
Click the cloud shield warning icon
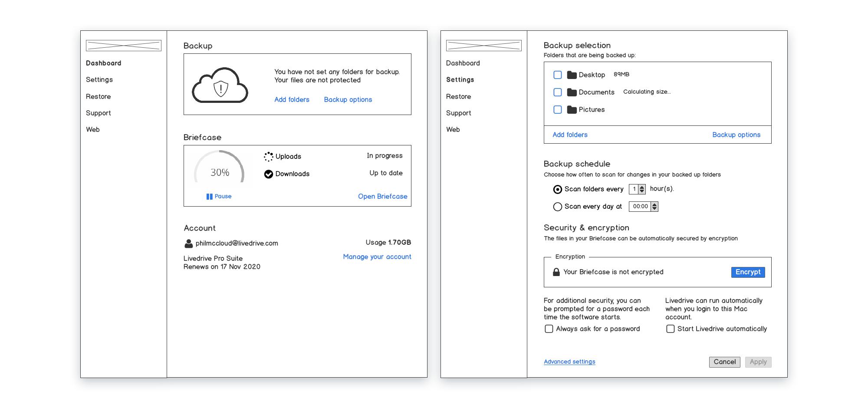[x=220, y=85]
